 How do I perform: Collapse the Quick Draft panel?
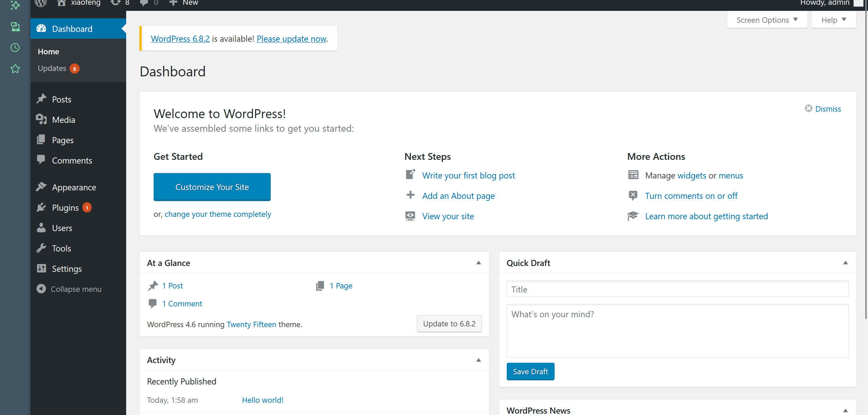pyautogui.click(x=846, y=263)
